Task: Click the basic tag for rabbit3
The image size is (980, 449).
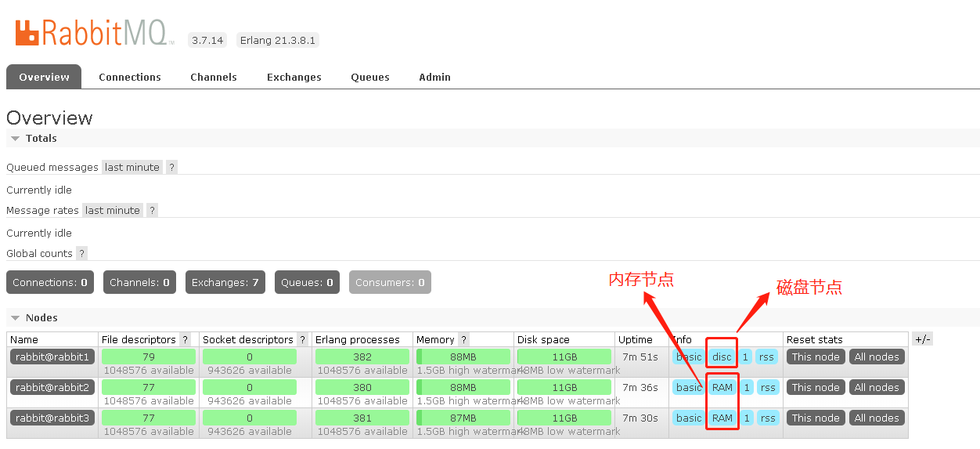Action: (689, 418)
